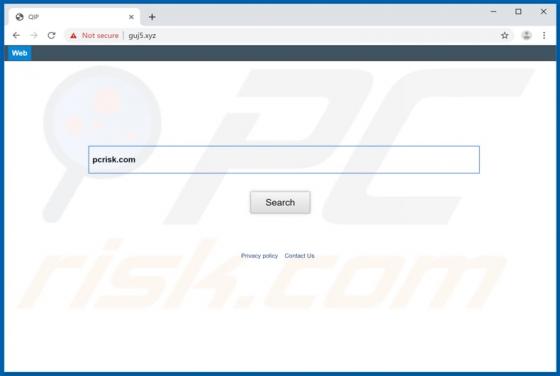Click the forward navigation arrow
The height and width of the screenshot is (376, 560).
pos(34,35)
